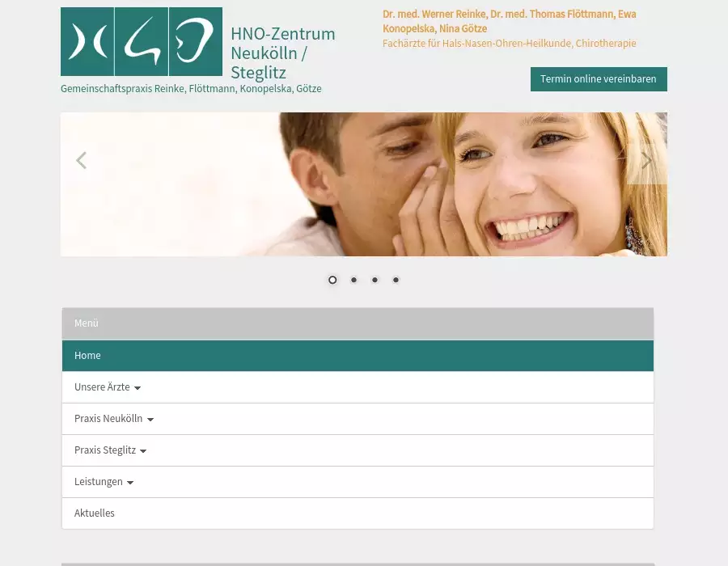The height and width of the screenshot is (566, 728).
Task: Click the HNO-Zentrum logo image
Action: (x=141, y=41)
